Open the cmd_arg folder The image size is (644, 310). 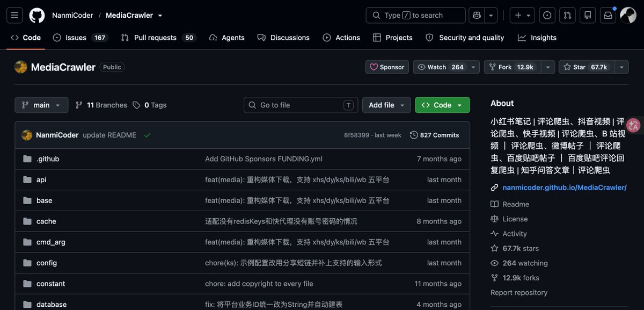pos(51,242)
